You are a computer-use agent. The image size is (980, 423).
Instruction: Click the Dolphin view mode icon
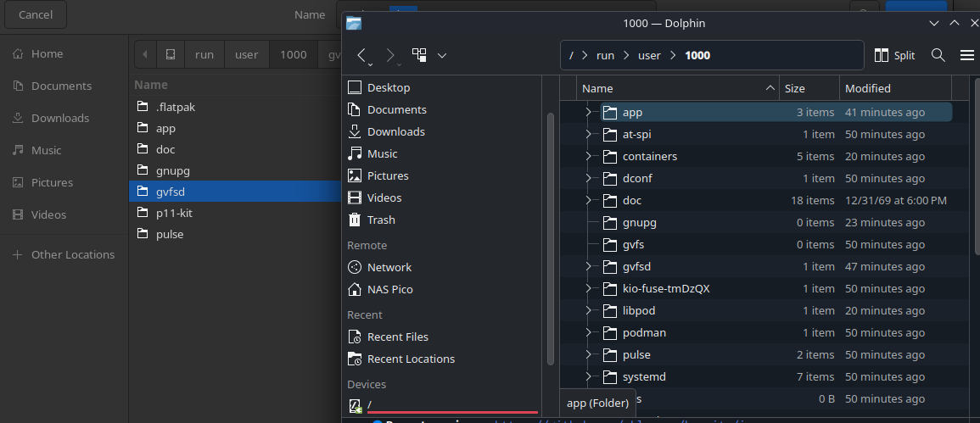coord(419,55)
